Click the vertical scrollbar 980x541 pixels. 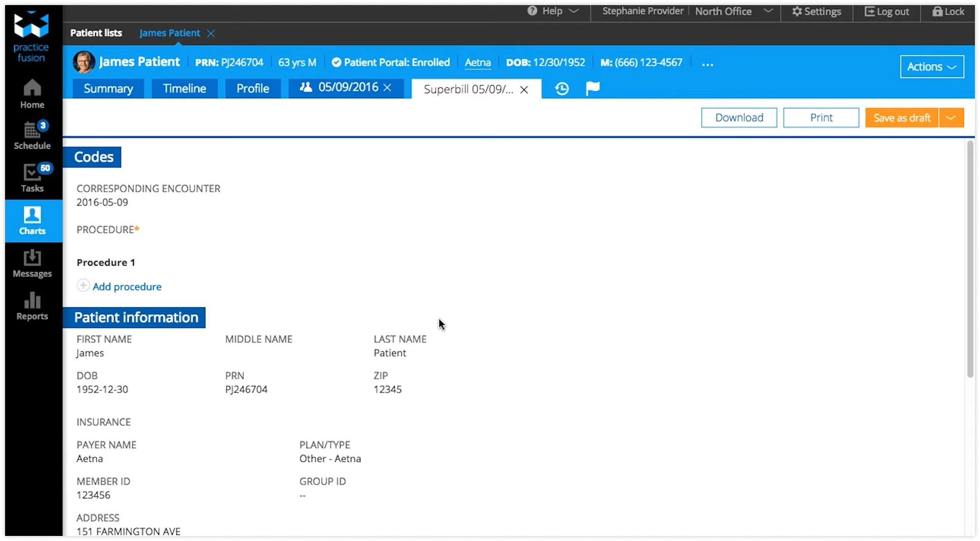[970, 259]
